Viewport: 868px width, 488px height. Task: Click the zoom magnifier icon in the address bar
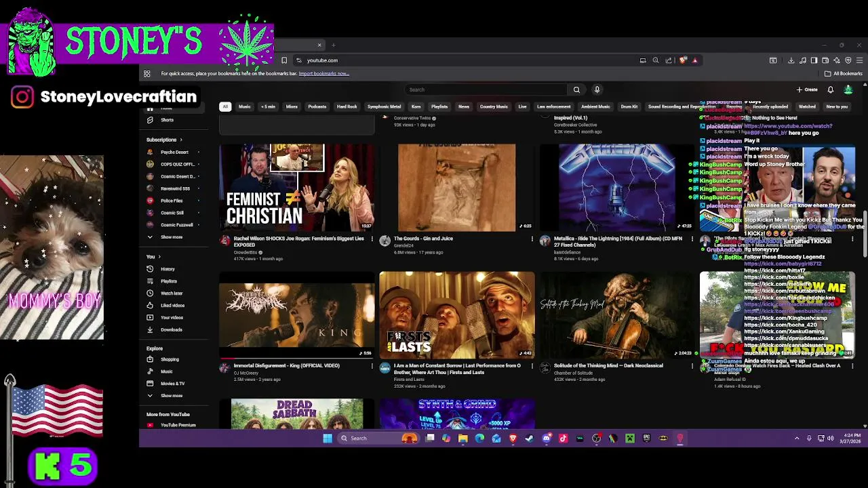tap(655, 60)
